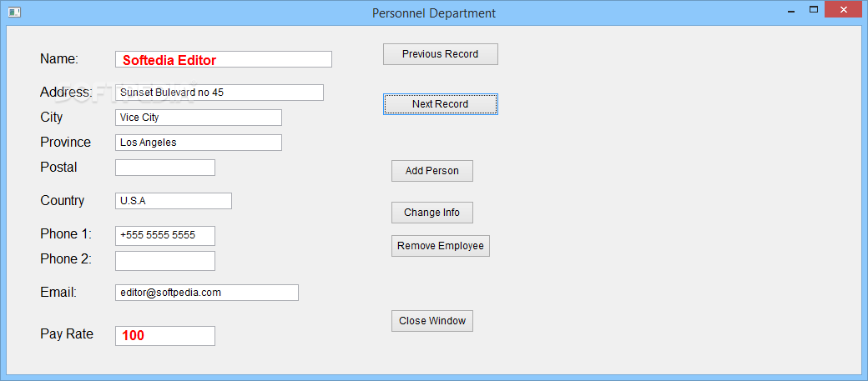Select the Name input field
Image resolution: width=868 pixels, height=381 pixels.
pos(223,59)
